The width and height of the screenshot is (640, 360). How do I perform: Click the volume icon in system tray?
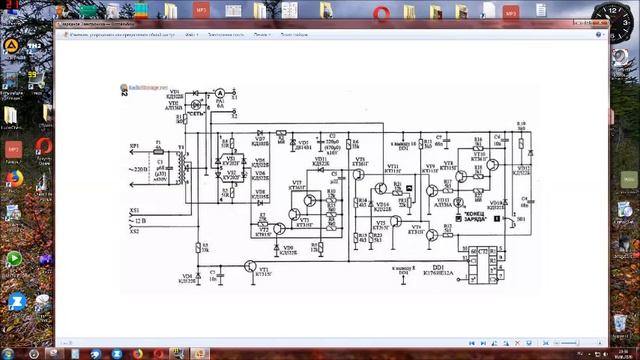(605, 354)
